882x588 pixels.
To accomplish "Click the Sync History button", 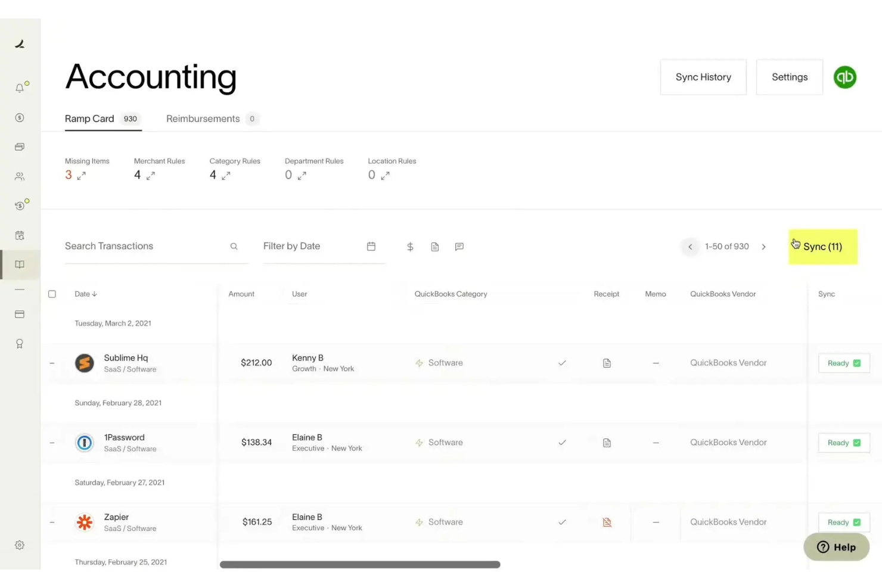I will [703, 77].
